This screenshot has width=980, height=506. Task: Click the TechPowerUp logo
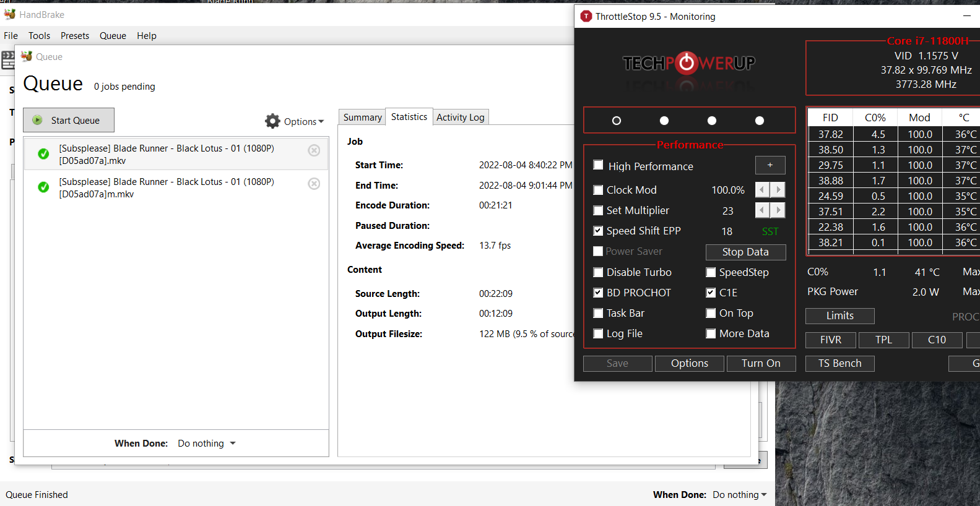click(688, 63)
